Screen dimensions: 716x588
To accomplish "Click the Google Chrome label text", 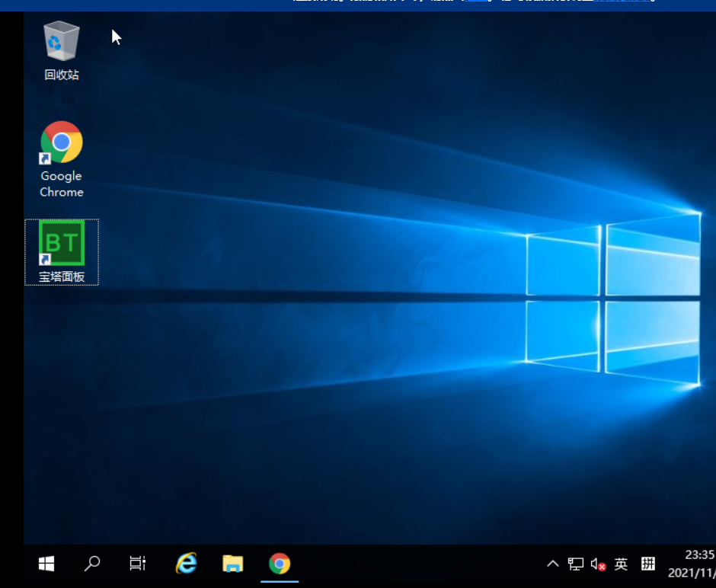I will tap(62, 184).
